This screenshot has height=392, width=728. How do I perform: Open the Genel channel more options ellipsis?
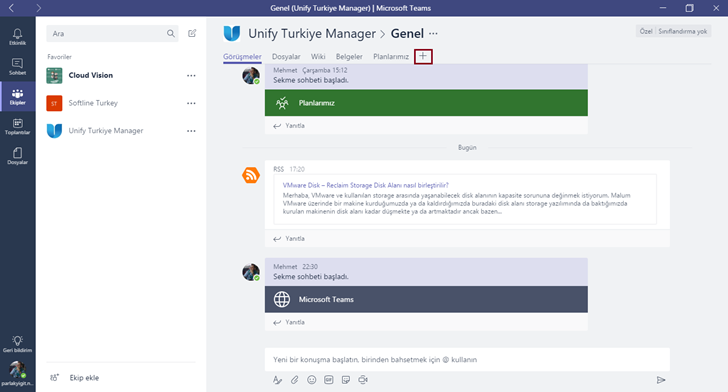(433, 33)
